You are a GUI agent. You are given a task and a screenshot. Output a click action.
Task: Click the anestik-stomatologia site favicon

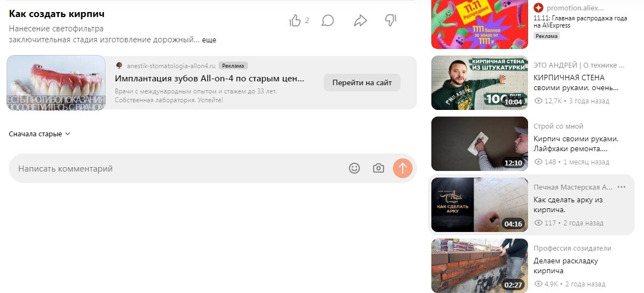(x=119, y=65)
